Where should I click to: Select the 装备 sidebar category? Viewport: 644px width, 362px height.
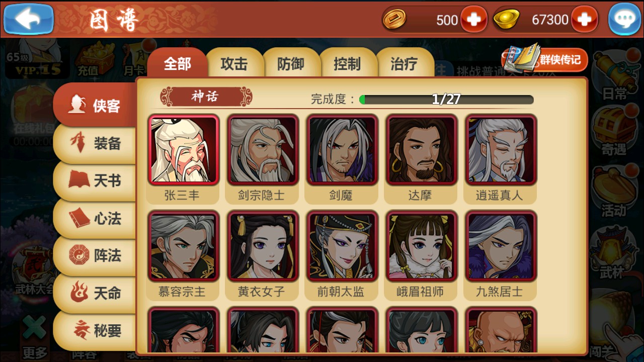pyautogui.click(x=95, y=144)
